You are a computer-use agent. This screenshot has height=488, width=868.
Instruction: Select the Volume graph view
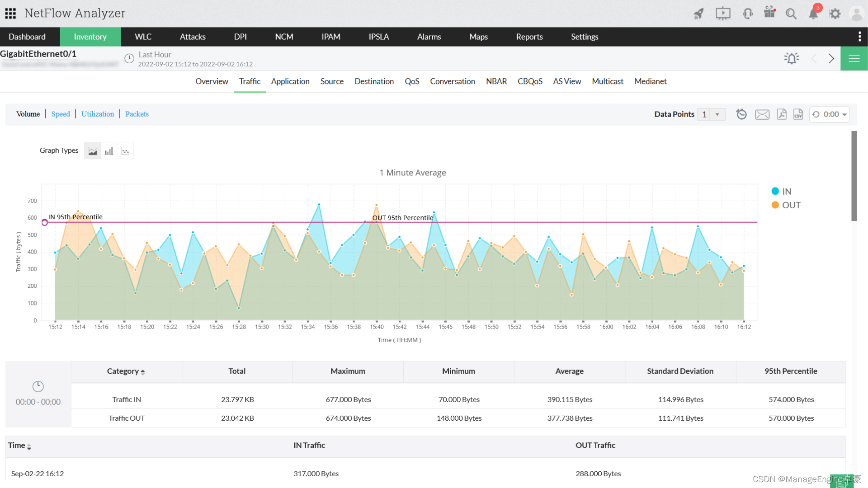coord(28,114)
